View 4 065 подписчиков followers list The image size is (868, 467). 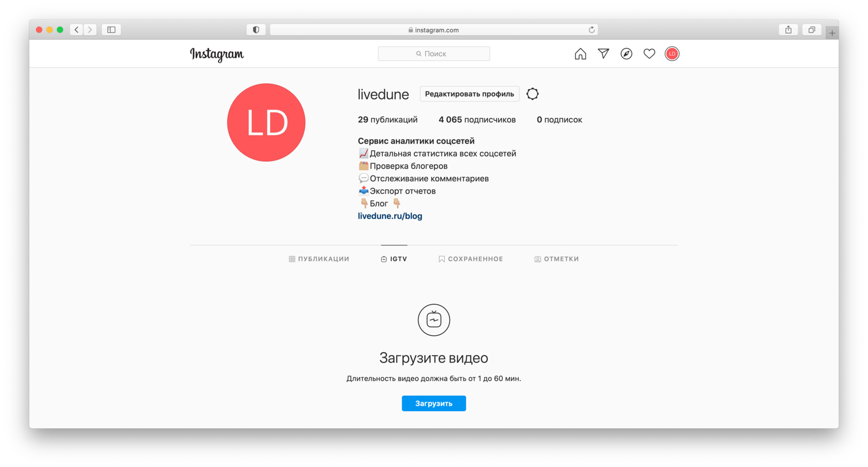tap(477, 120)
